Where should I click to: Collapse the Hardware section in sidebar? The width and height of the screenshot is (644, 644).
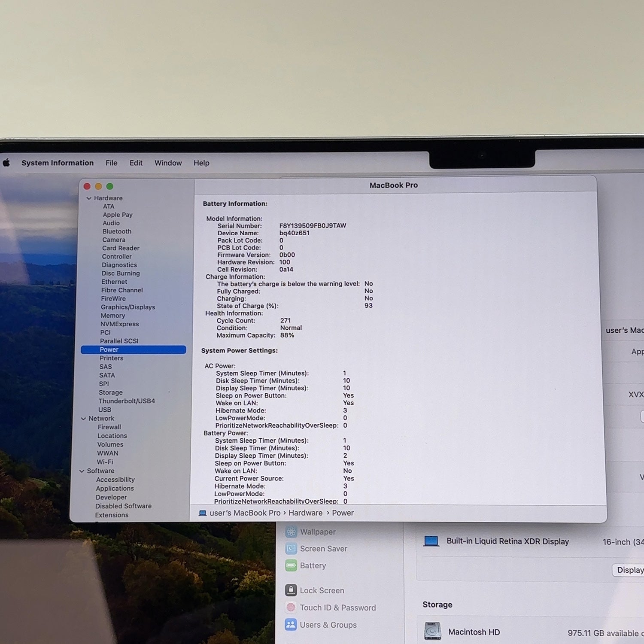89,198
